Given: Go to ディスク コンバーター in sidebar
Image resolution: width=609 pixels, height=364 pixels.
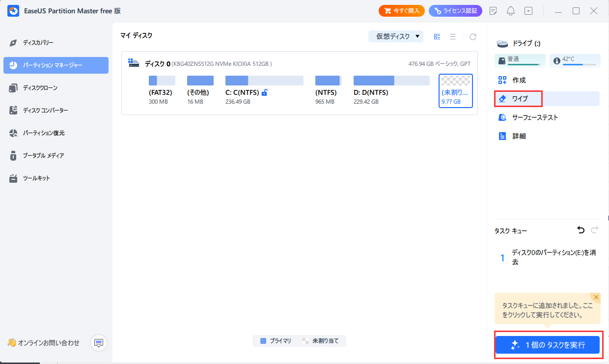Looking at the screenshot, I should (56, 111).
